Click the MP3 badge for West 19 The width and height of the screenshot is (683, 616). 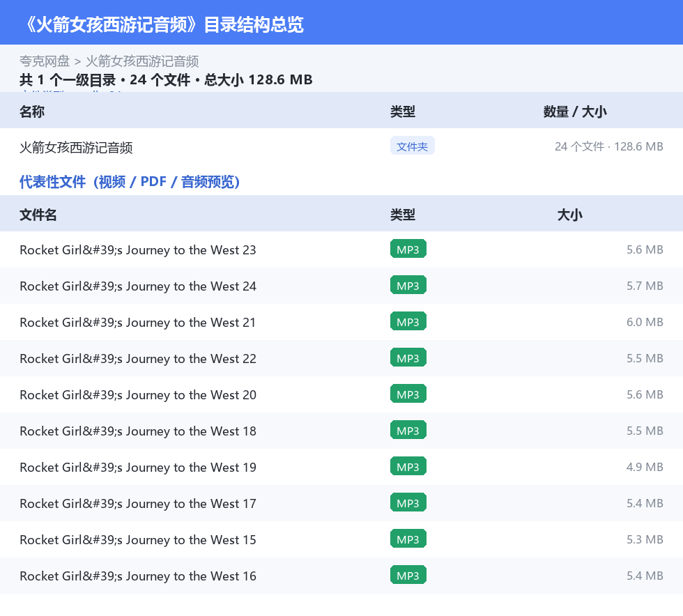point(408,466)
